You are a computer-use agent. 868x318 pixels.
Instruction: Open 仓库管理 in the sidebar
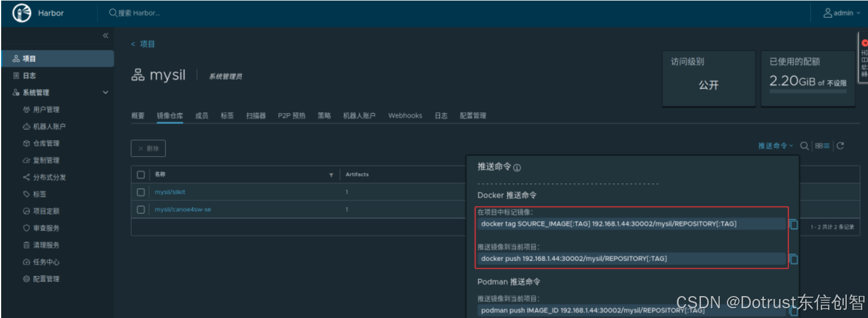[46, 143]
